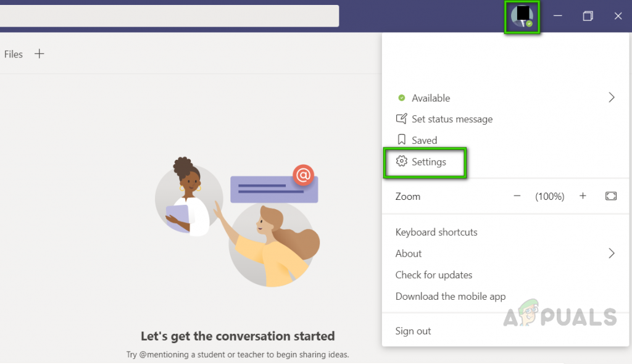Sign out of Teams
632x364 pixels.
coord(413,331)
